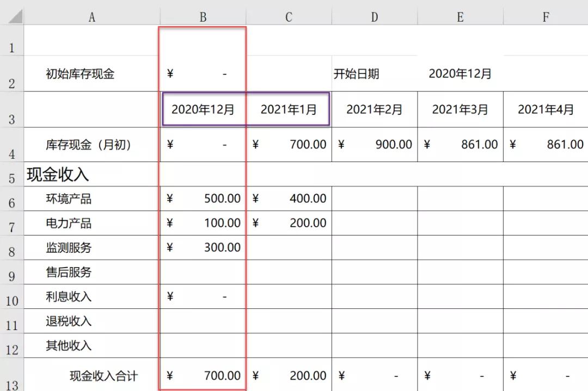Click the 现金收入合计 total label
This screenshot has height=391, width=588.
tap(103, 376)
